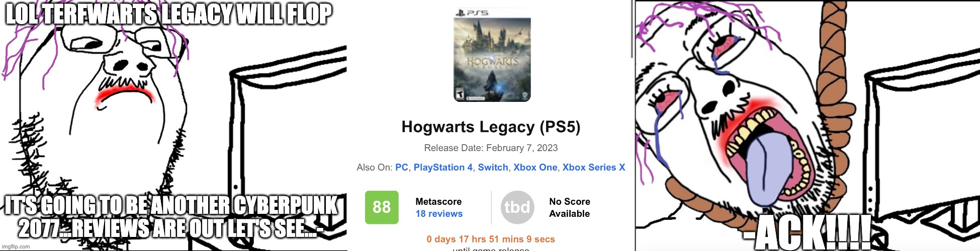The image size is (980, 251).
Task: Click the ESRB rating icon on the cover
Action: tap(459, 93)
